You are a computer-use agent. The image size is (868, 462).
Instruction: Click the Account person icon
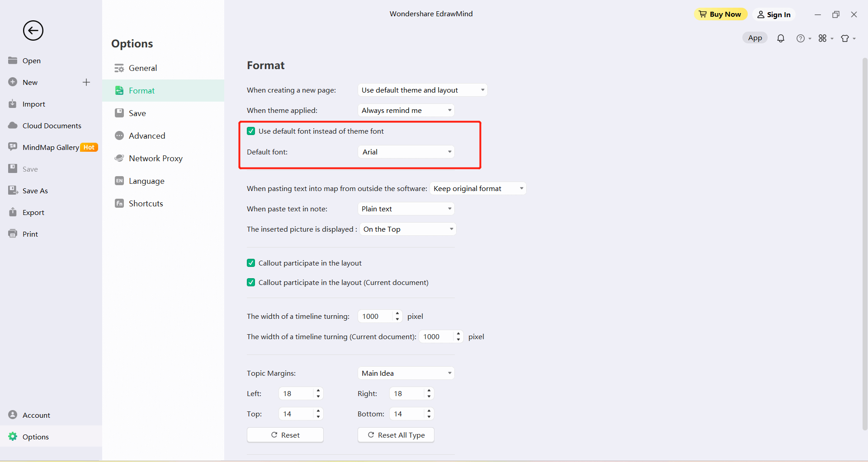13,415
